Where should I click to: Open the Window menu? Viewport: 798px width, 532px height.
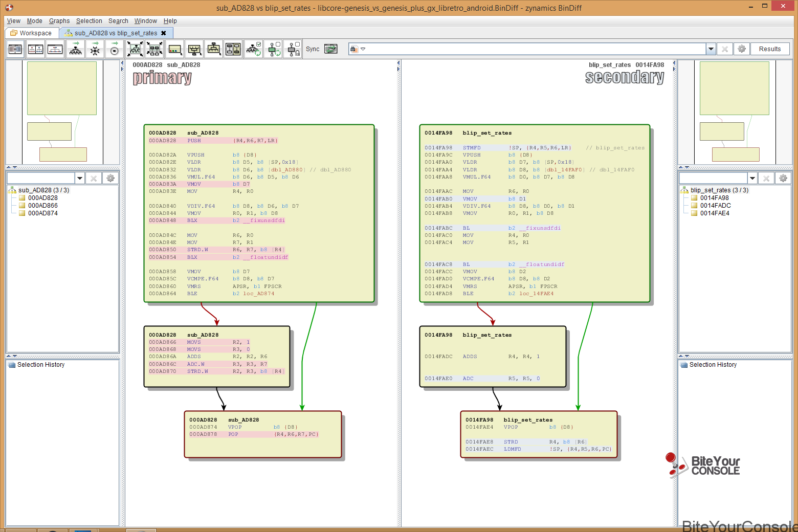tap(146, 21)
